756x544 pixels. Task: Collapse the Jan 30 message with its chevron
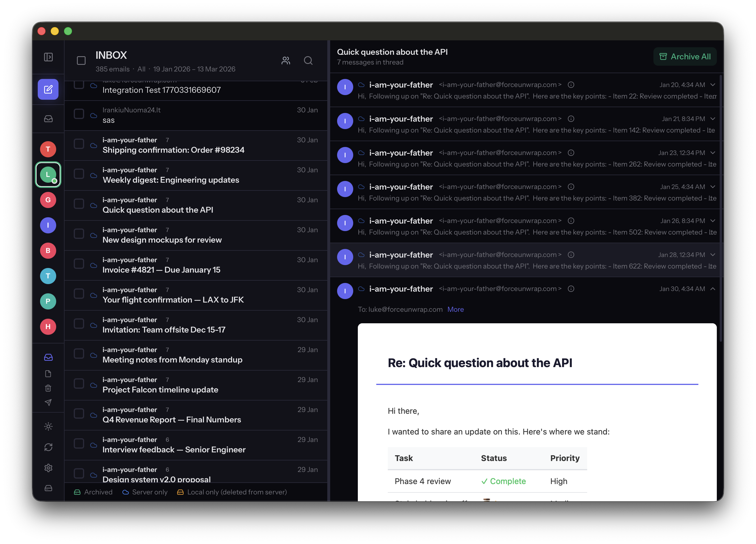(x=713, y=289)
